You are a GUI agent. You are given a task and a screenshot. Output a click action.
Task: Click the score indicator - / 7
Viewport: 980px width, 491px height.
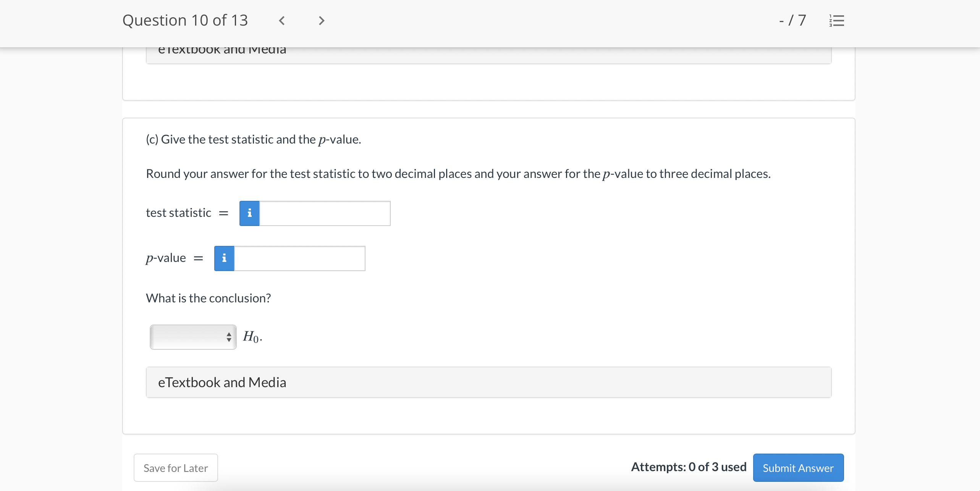[792, 21]
